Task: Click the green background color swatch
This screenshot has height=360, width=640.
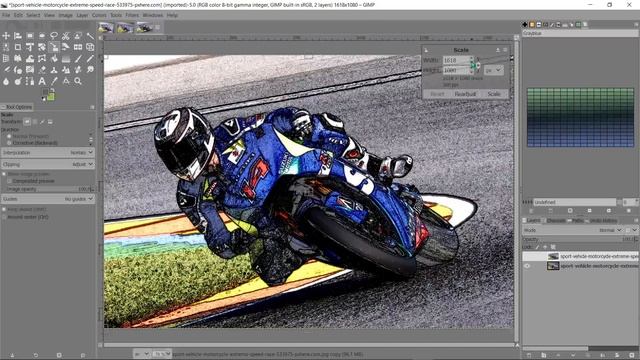Action: 51,97
